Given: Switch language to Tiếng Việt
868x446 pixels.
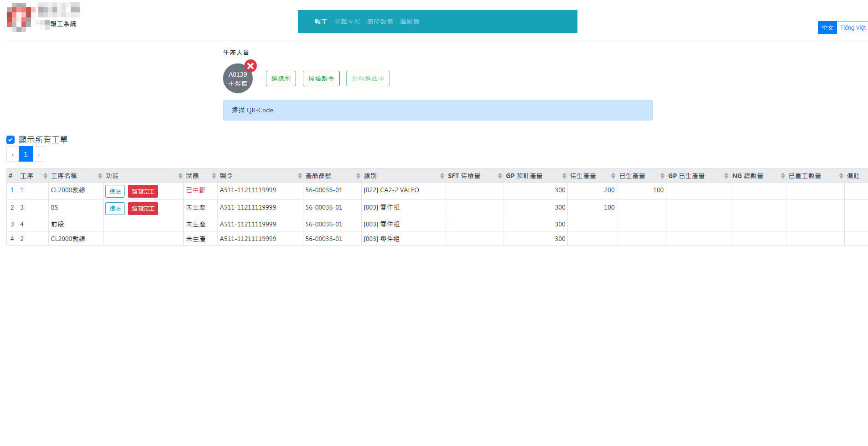Looking at the screenshot, I should click(x=852, y=28).
